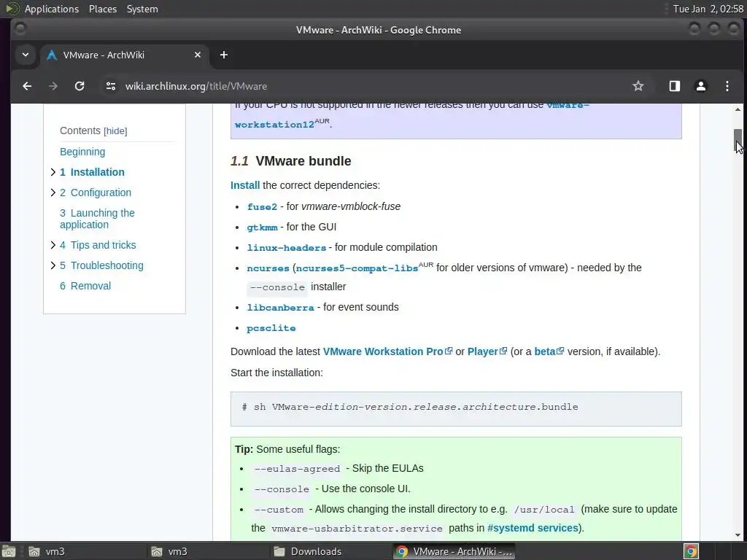The height and width of the screenshot is (560, 747).
Task: Select the VMware - ArchWiki tab
Action: [x=124, y=55]
